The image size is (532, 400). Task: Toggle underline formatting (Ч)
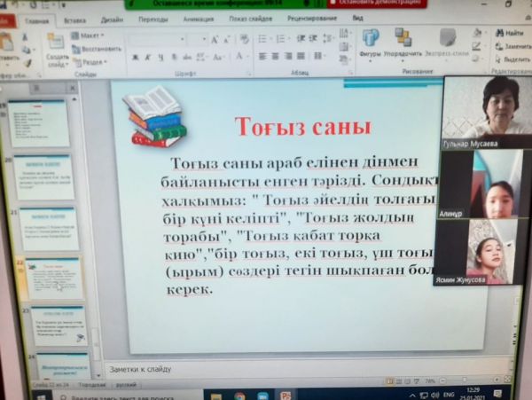coord(160,58)
